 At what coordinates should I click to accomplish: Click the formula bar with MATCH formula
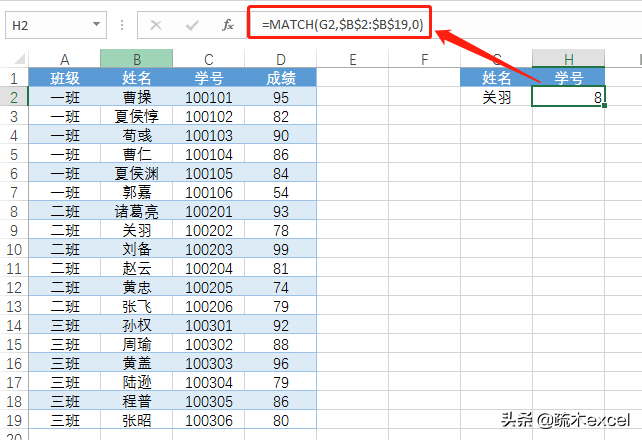click(342, 25)
